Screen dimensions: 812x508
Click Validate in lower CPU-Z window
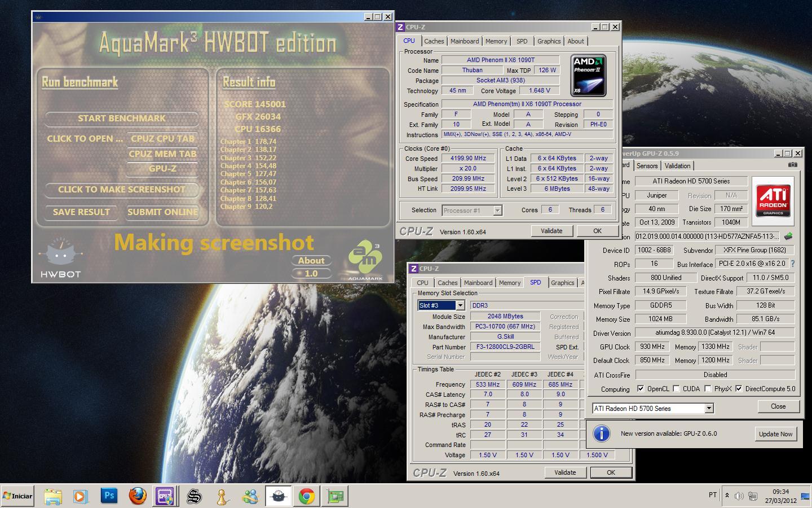565,472
